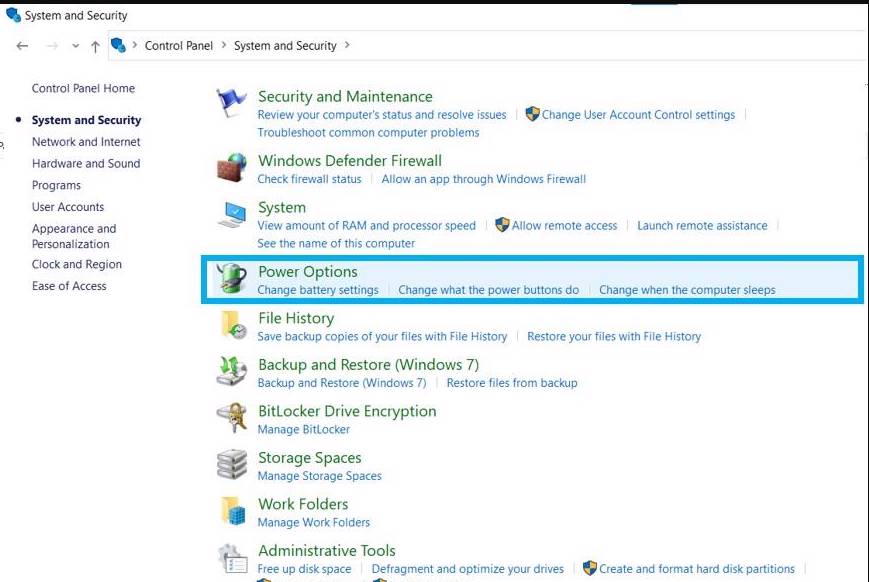Click the Power Options battery icon
Screen dimensions: 869x582
click(x=232, y=279)
